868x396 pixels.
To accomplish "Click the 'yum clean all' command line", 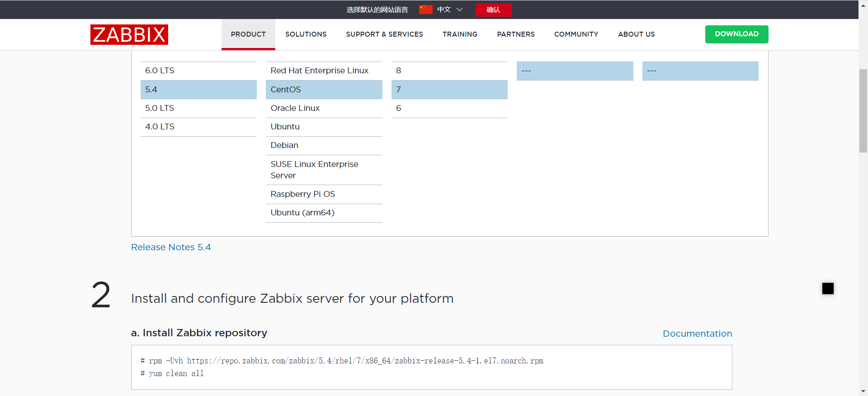I will click(x=172, y=373).
